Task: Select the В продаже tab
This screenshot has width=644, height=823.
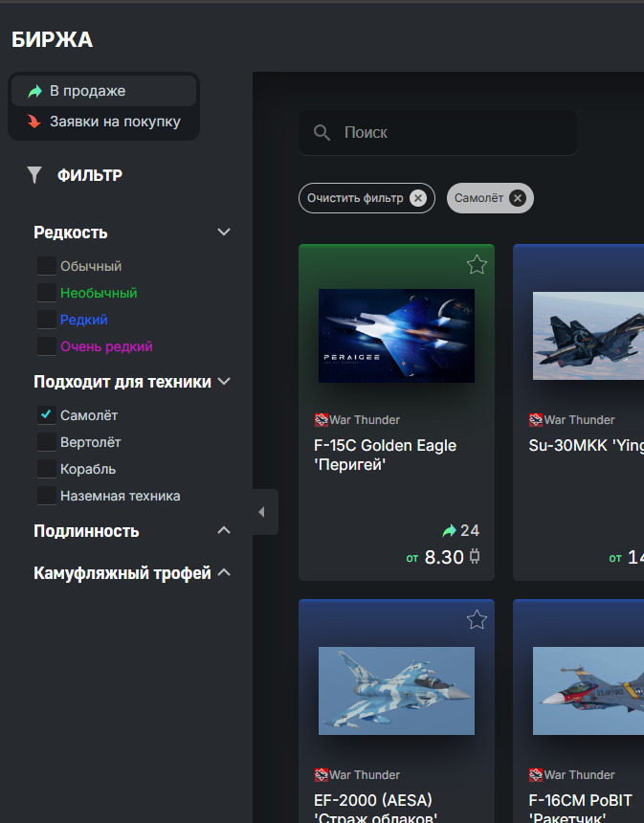Action: (x=104, y=91)
